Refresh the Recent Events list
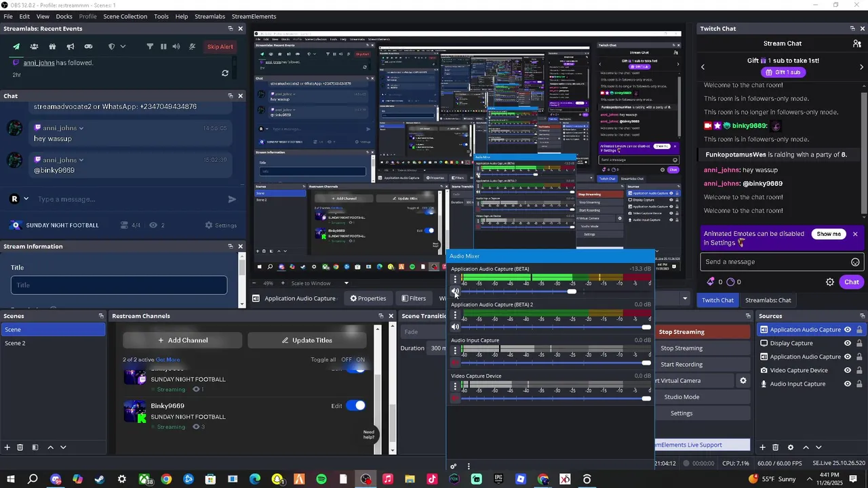This screenshot has width=868, height=488. [225, 73]
